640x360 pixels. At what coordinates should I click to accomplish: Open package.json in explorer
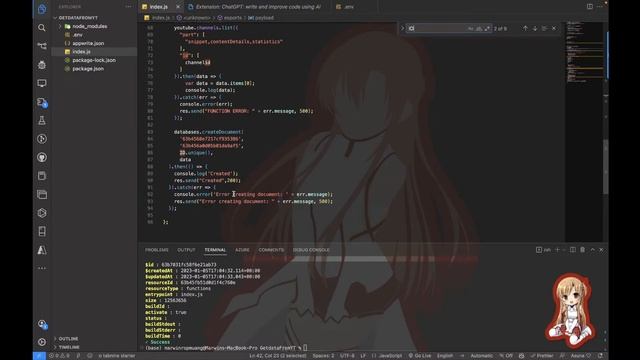pyautogui.click(x=95, y=69)
